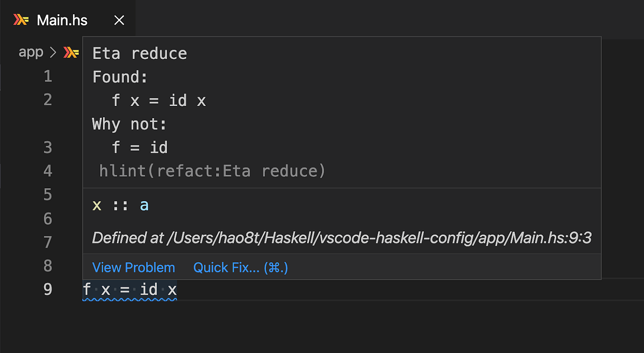The height and width of the screenshot is (353, 644).
Task: Close the Main.hs editor tab
Action: tap(119, 20)
